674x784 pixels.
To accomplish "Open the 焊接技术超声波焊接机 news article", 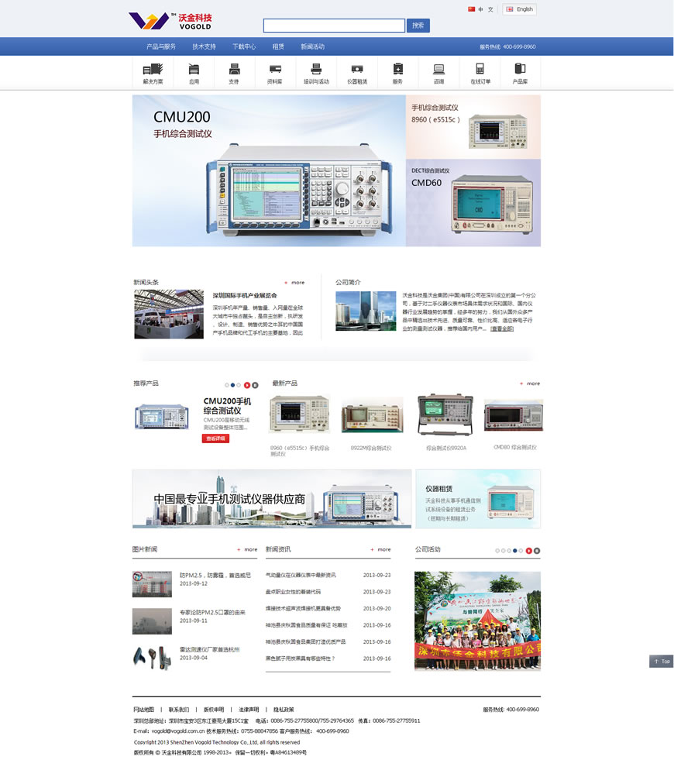I will (x=303, y=608).
